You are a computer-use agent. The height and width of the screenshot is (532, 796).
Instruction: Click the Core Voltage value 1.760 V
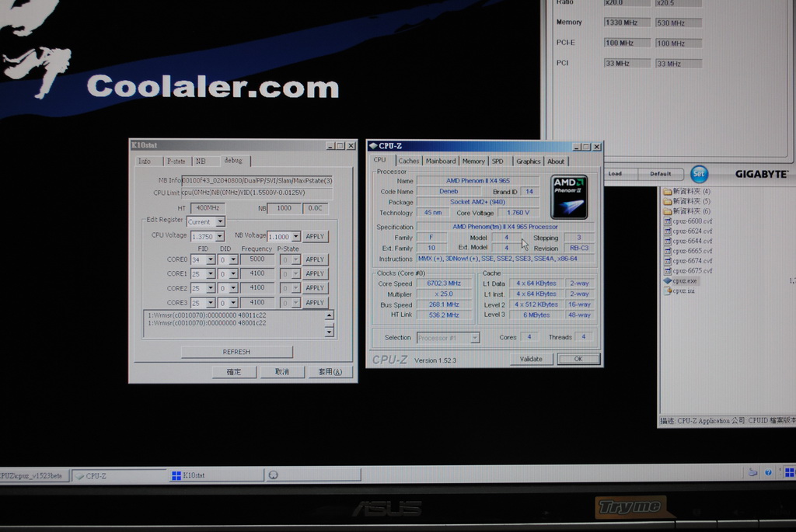[x=518, y=213]
